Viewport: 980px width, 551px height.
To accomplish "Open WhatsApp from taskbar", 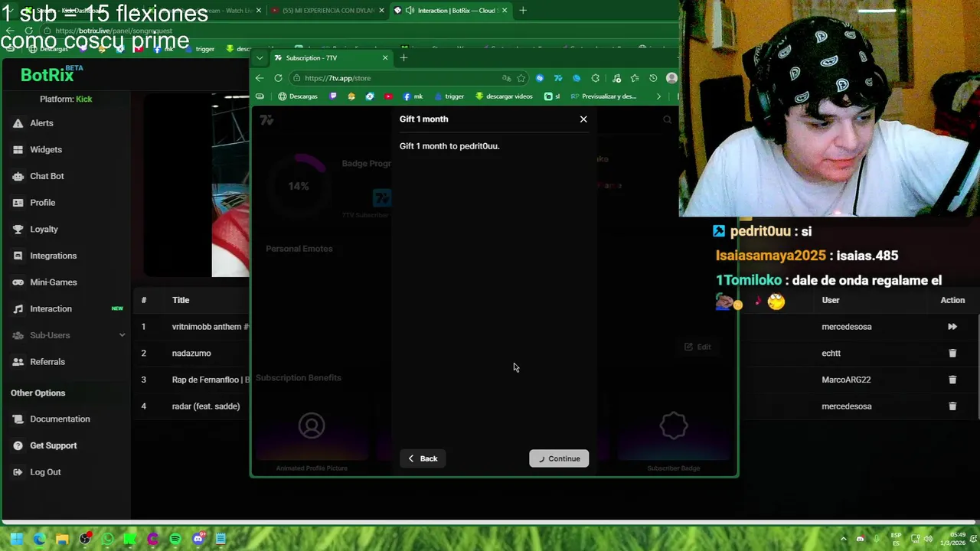I will click(107, 539).
